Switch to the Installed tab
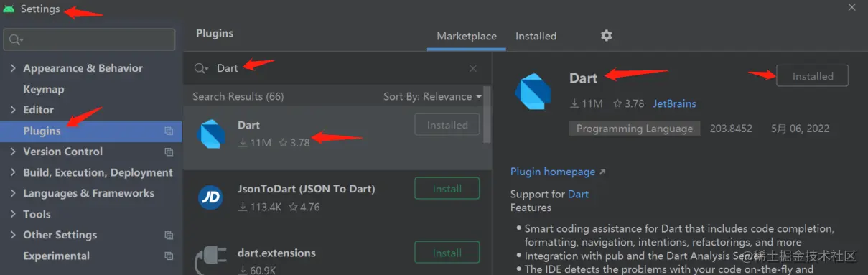 tap(536, 36)
